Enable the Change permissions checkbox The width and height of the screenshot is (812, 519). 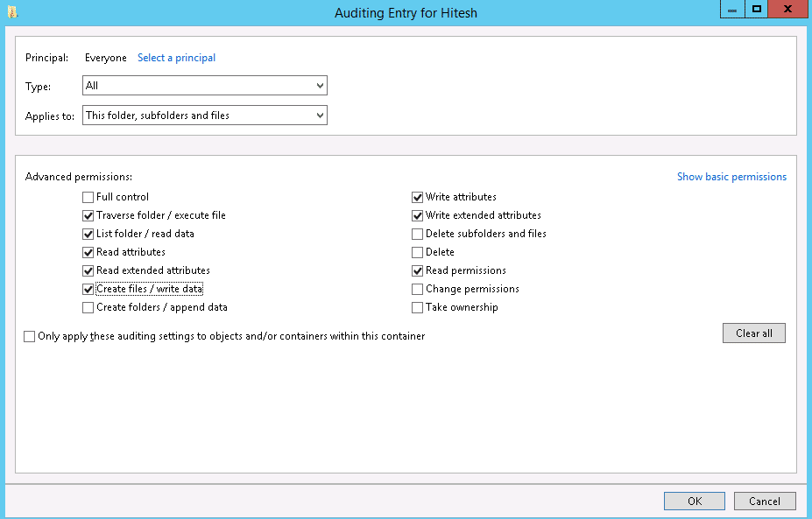418,289
